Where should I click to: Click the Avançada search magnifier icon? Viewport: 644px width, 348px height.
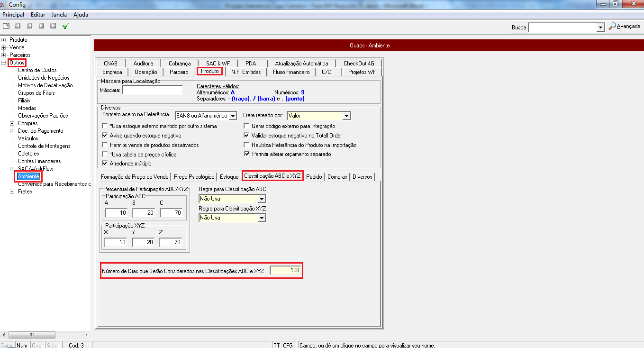tap(612, 26)
